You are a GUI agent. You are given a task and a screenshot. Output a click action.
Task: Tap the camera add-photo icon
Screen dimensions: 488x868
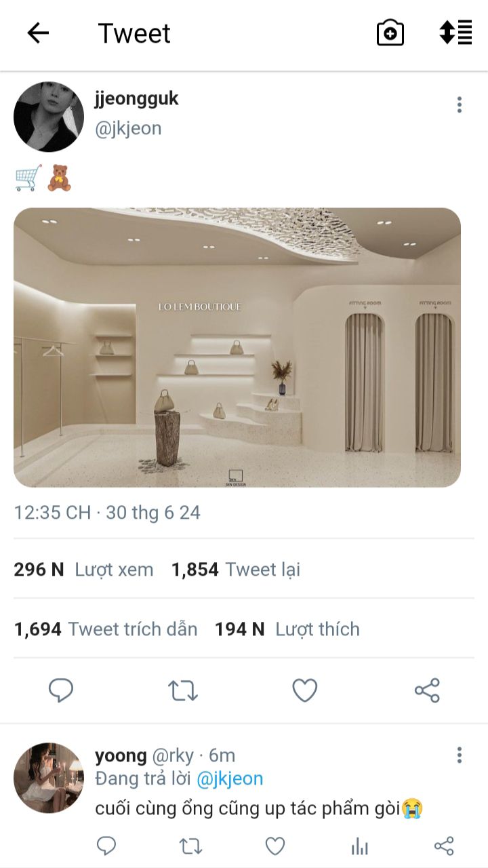[390, 33]
